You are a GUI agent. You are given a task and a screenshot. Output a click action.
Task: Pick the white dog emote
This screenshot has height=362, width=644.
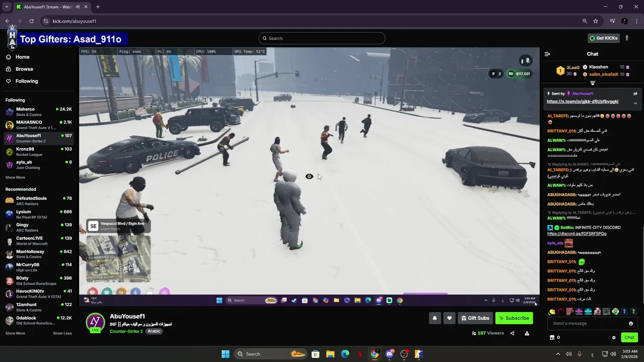[597, 312]
